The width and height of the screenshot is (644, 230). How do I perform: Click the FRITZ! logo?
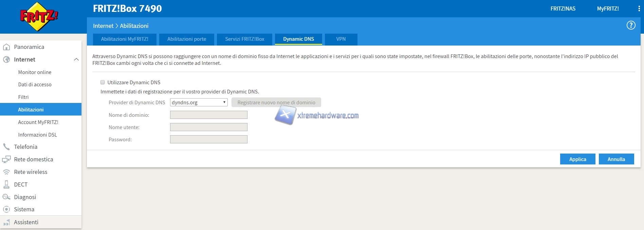[x=39, y=17]
